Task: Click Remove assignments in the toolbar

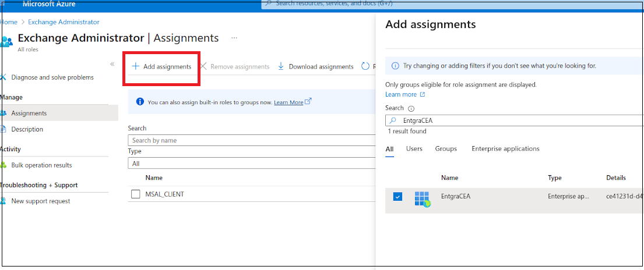Action: point(235,66)
